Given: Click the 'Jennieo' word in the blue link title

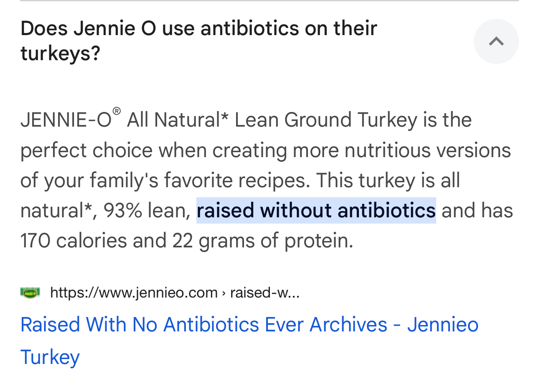Looking at the screenshot, I should (x=442, y=325).
